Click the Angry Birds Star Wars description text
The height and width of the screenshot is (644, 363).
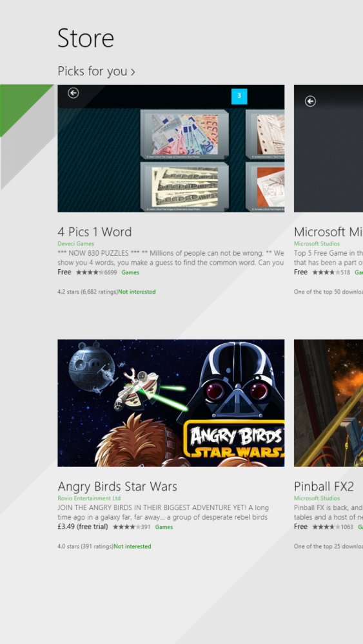tap(163, 513)
